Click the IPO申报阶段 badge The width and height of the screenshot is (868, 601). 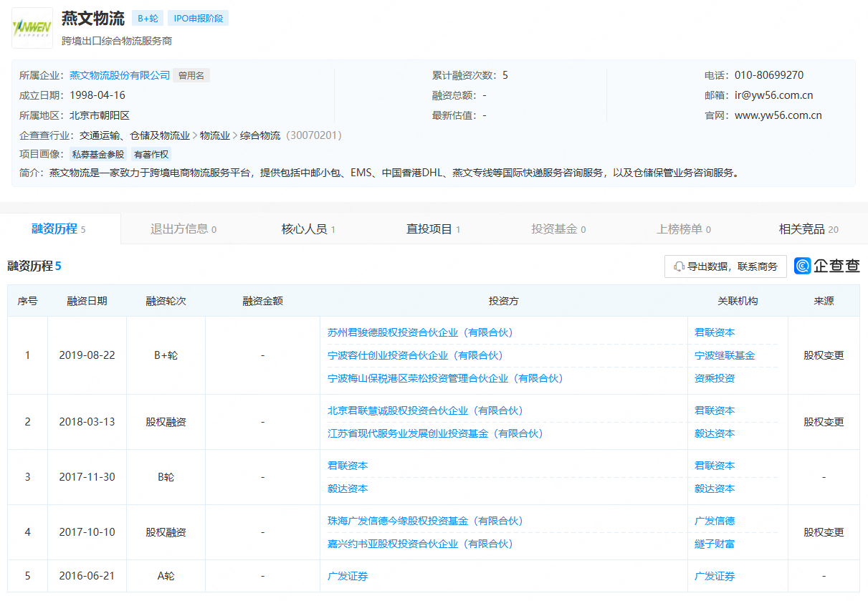(199, 19)
